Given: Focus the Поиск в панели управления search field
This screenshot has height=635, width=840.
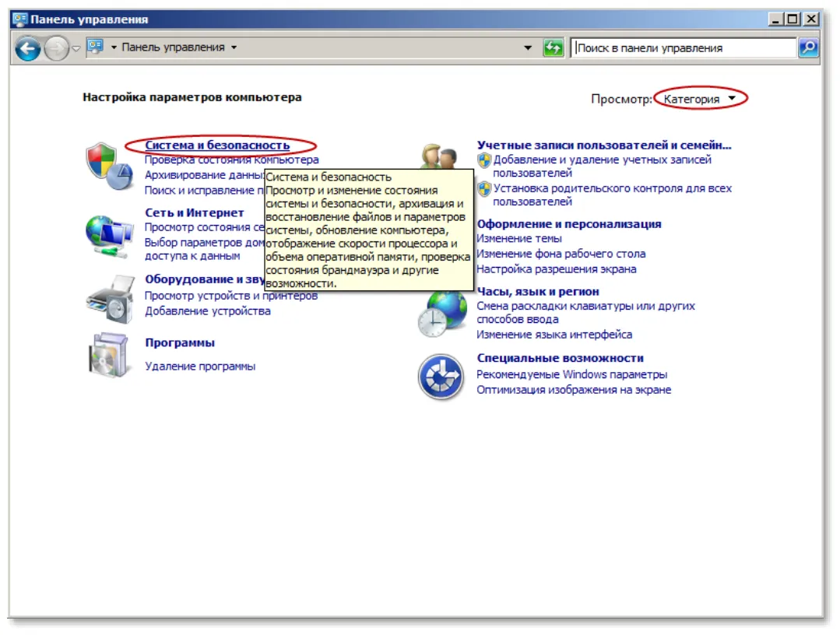Looking at the screenshot, I should pyautogui.click(x=684, y=47).
